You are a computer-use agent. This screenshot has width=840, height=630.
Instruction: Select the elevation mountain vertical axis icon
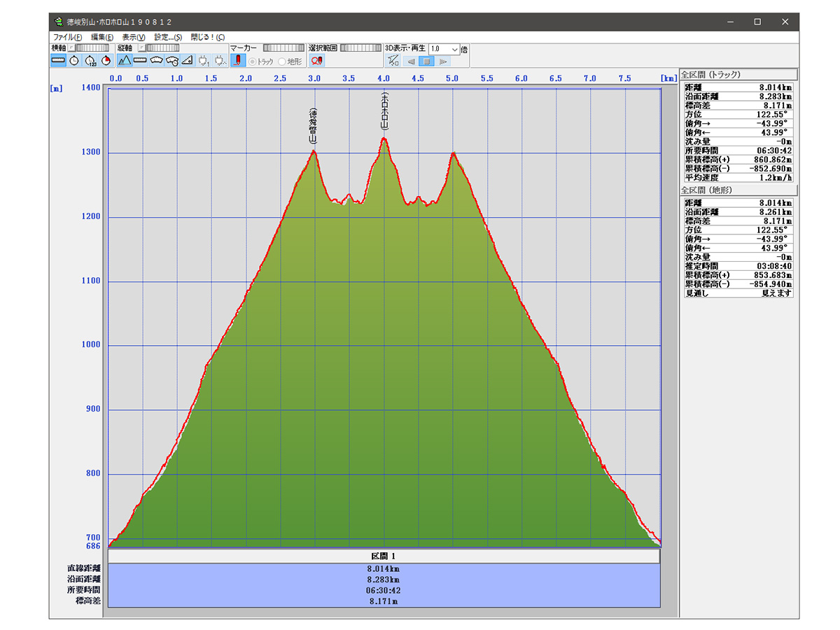point(125,61)
